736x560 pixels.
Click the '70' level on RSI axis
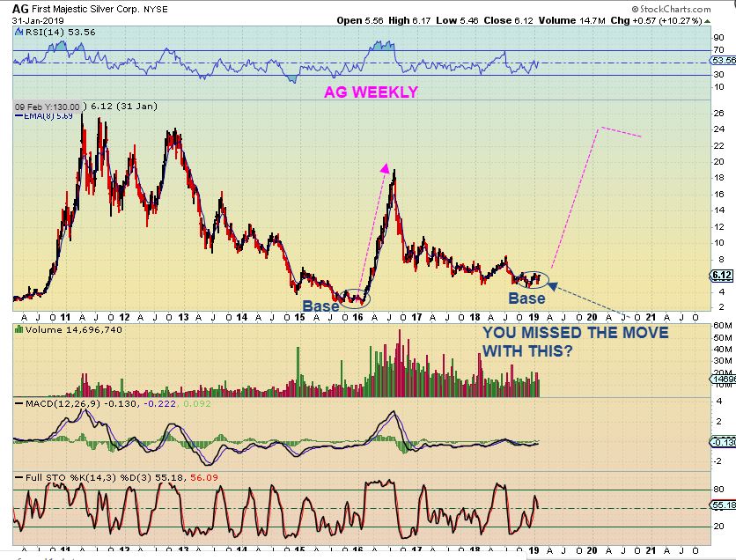pos(718,50)
